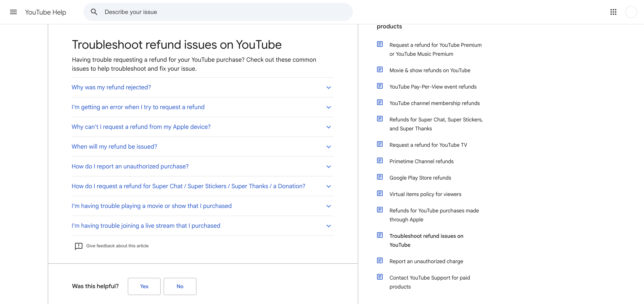Click article icon beside Primetime Channel refunds
This screenshot has height=304, width=644.
[380, 161]
